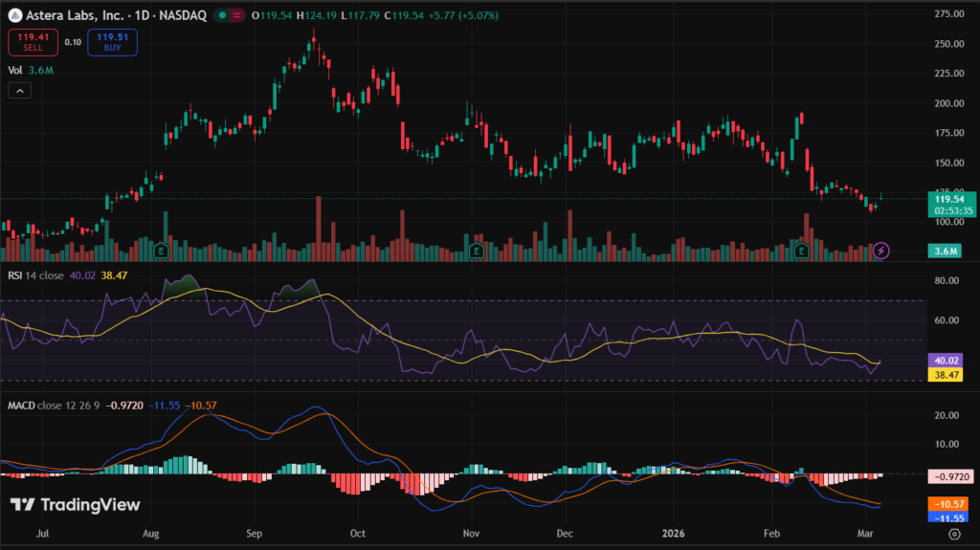
Task: Click the purple 40.02 RSI axis label
Action: [x=947, y=361]
